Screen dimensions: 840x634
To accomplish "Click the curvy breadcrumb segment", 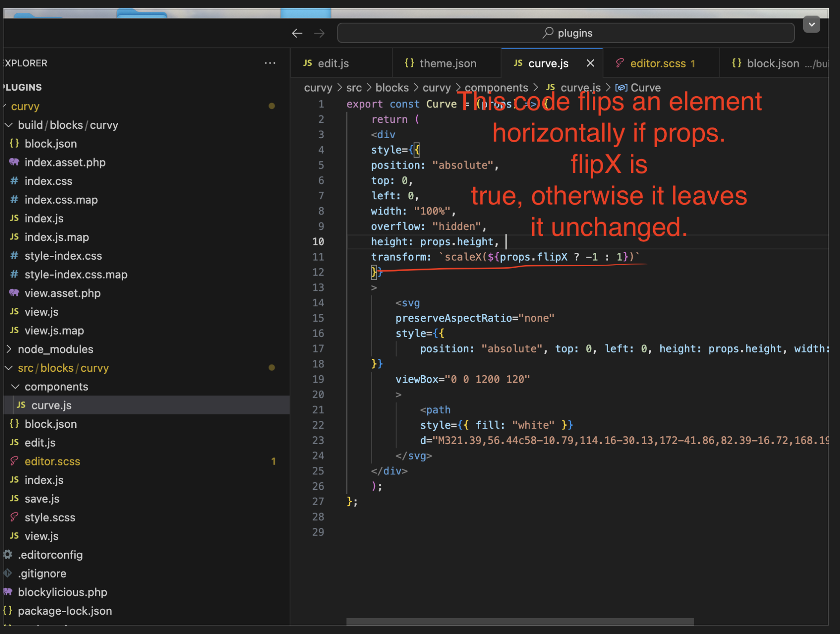I will pos(318,87).
